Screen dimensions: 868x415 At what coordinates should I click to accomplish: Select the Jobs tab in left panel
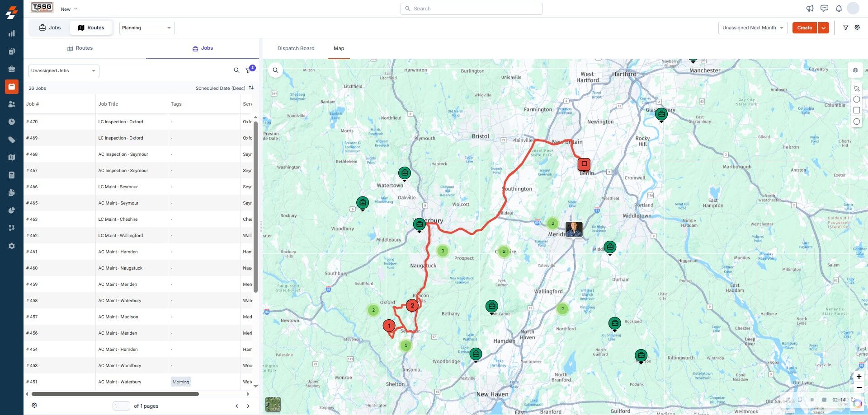tap(203, 48)
